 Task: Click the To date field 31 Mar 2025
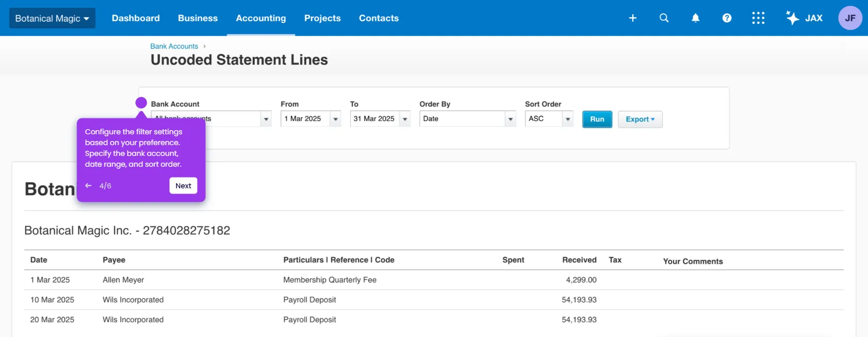(x=375, y=119)
